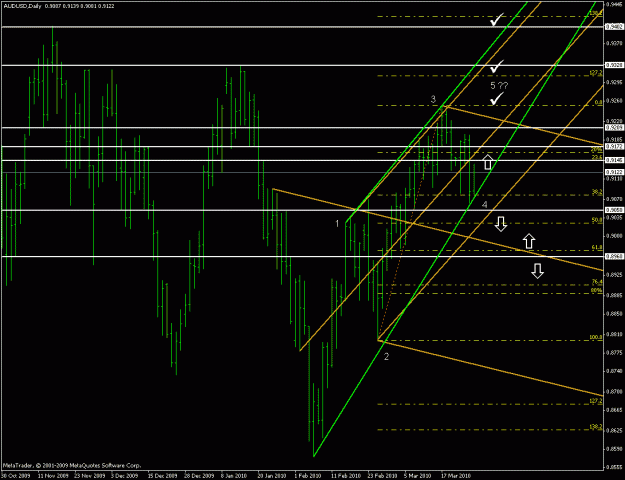Click the 0.9070 price axis value
Image resolution: width=625 pixels, height=480 pixels.
coord(613,198)
